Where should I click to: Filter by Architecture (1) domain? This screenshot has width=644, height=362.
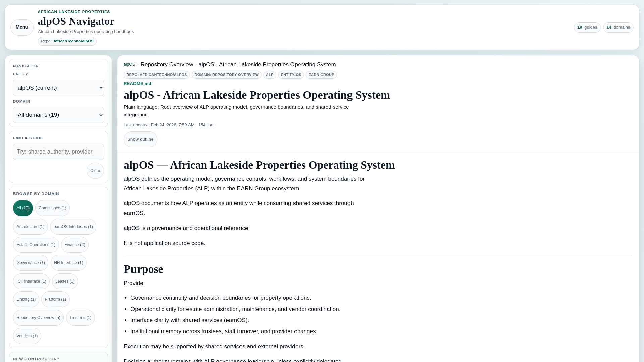click(31, 227)
